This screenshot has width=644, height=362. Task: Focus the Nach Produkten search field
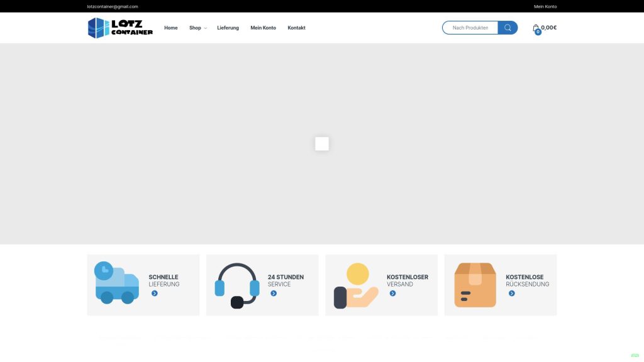(470, 28)
